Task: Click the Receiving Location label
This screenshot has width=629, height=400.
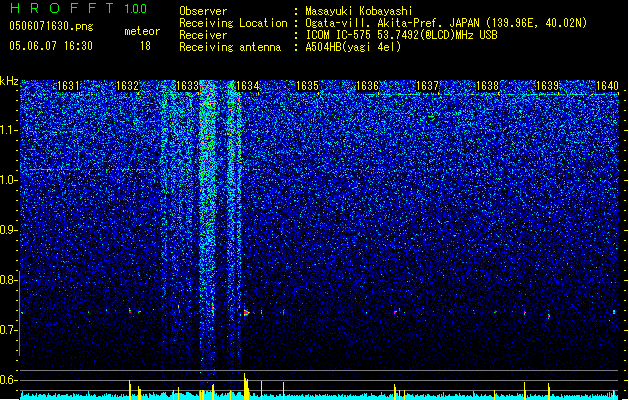Action: pos(233,23)
